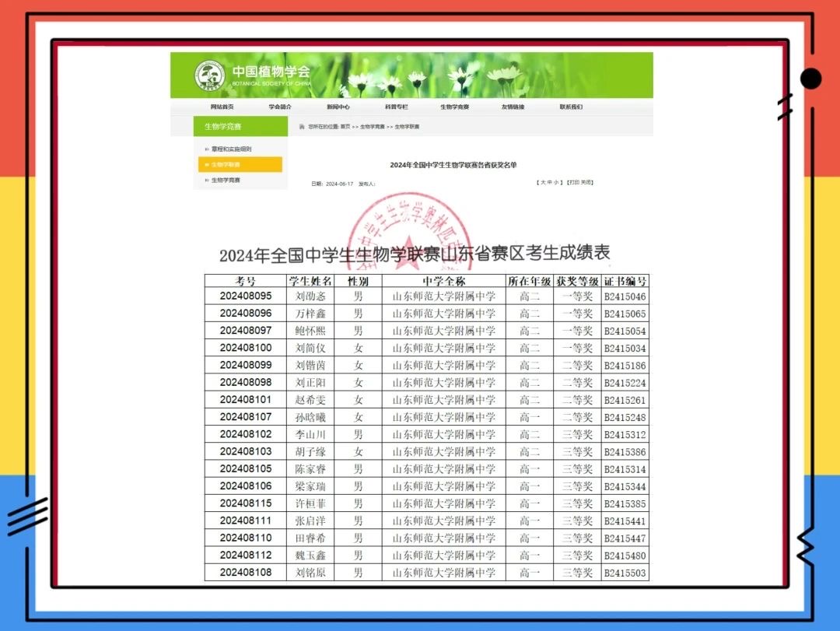The height and width of the screenshot is (631, 840).
Task: Click the 获奖等级 column header
Action: pos(577,281)
